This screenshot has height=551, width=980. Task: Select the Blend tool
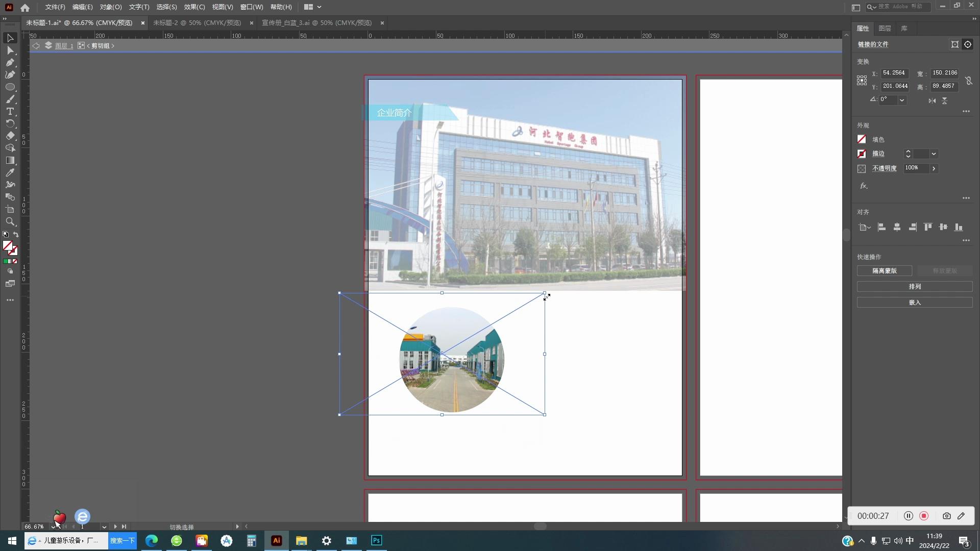[10, 197]
